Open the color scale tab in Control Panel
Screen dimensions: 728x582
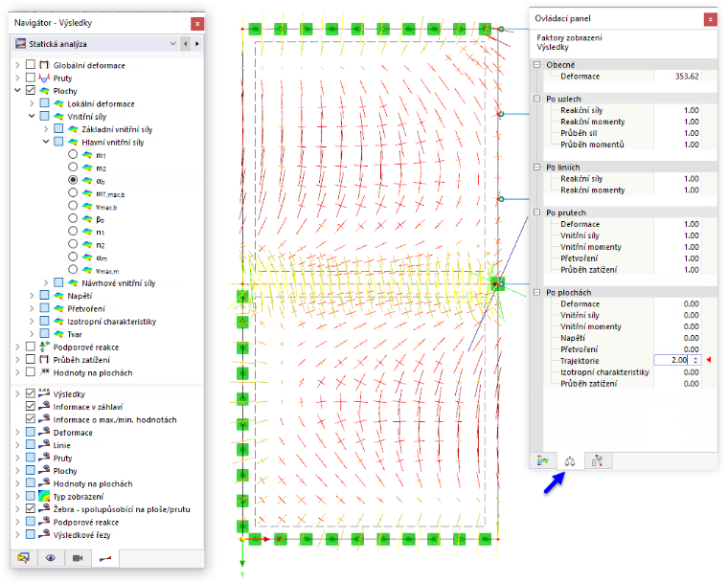coord(543,460)
